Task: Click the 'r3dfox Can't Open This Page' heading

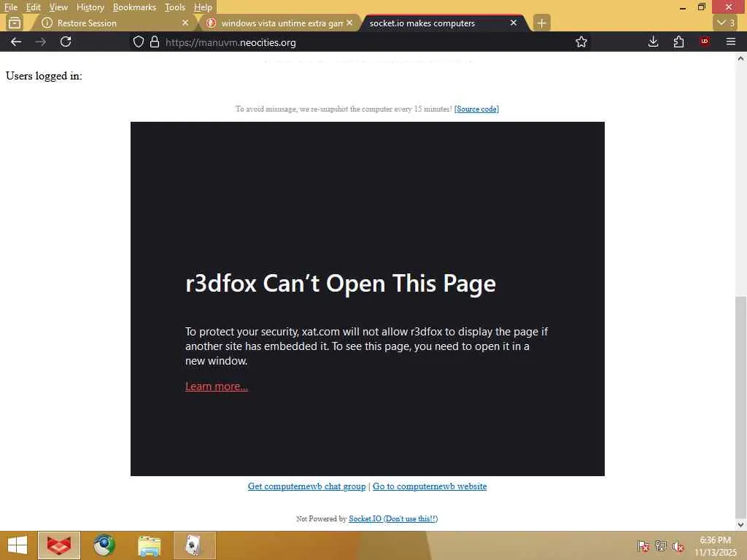Action: click(341, 284)
